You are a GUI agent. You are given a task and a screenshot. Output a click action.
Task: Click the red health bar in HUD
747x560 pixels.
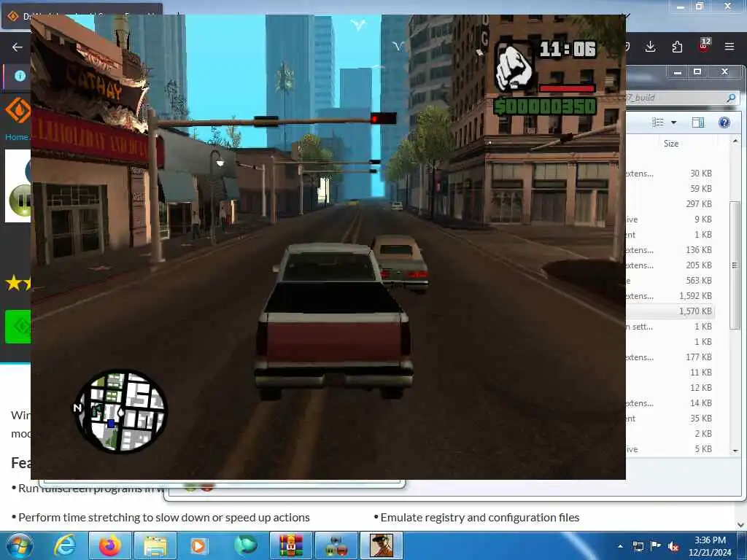tap(567, 88)
